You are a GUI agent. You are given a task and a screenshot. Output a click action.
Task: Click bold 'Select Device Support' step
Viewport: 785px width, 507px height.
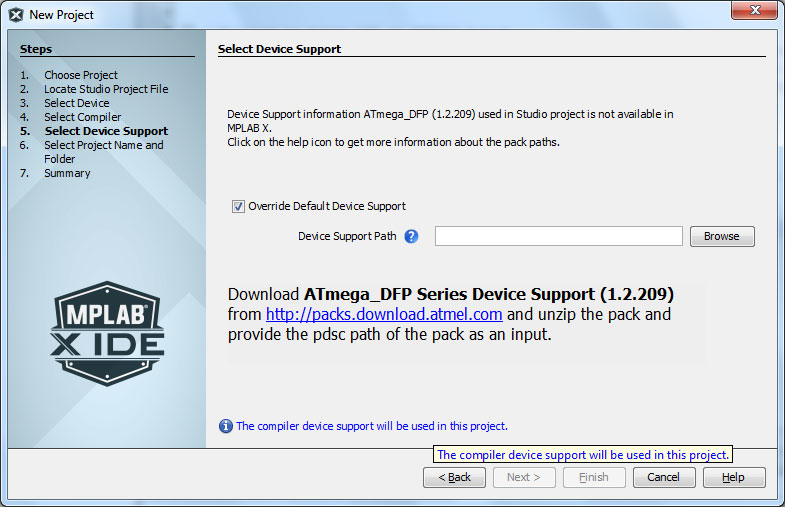point(106,131)
